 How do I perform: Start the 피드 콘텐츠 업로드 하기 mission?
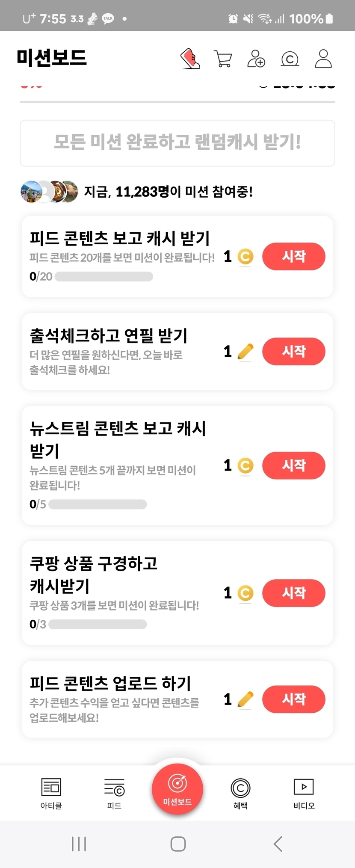(293, 699)
